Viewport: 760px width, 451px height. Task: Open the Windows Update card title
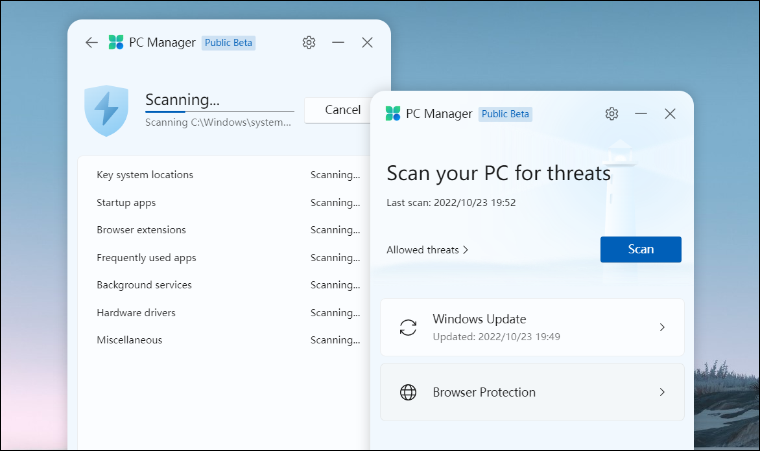pos(479,319)
